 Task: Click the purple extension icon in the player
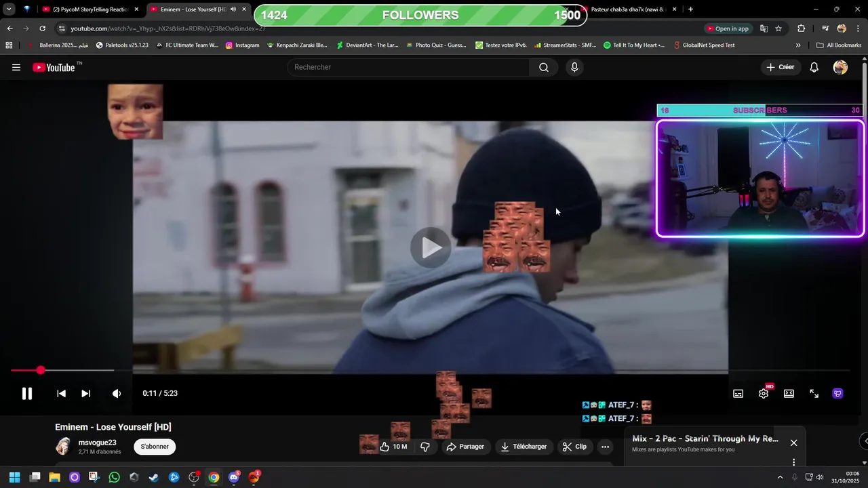838,393
